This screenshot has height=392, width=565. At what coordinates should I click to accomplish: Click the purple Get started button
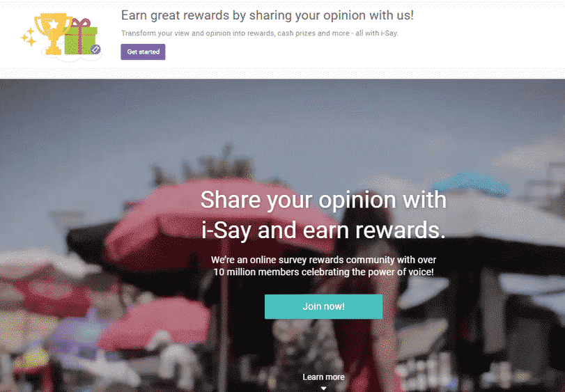coord(143,52)
